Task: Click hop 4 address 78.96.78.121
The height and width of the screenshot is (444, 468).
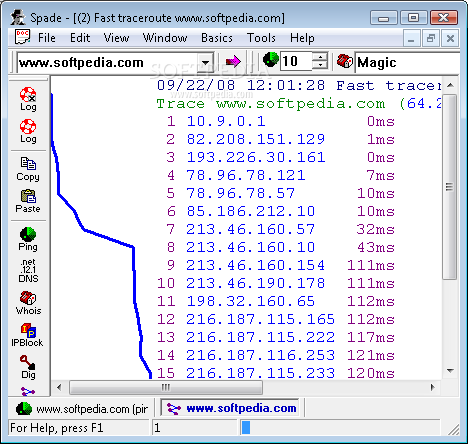Action: (246, 175)
